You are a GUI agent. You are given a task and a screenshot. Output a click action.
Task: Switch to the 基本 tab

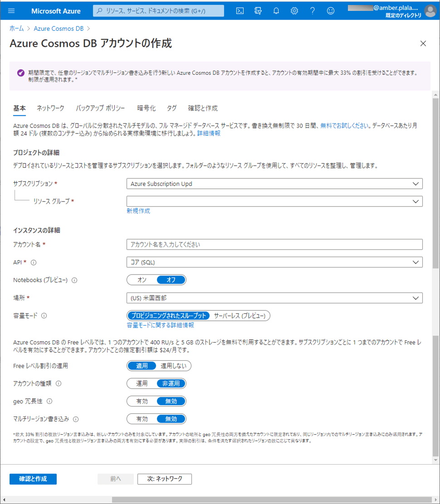[20, 108]
